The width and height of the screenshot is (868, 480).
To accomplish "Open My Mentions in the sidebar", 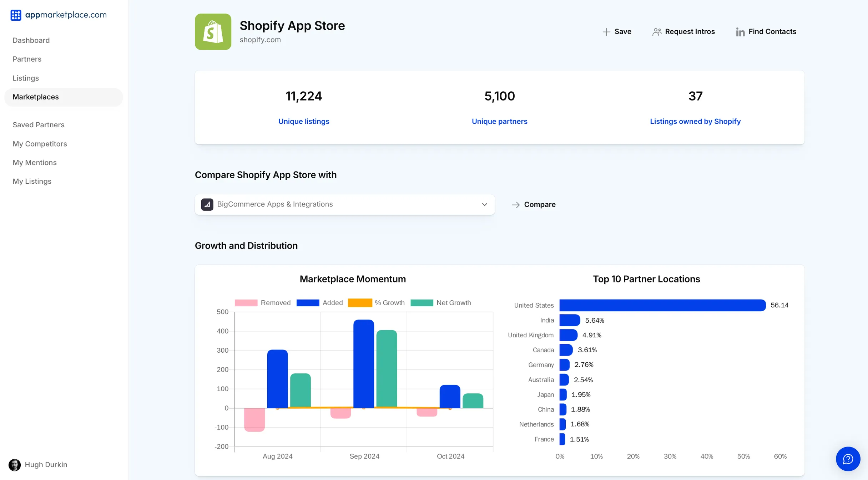I will point(35,163).
